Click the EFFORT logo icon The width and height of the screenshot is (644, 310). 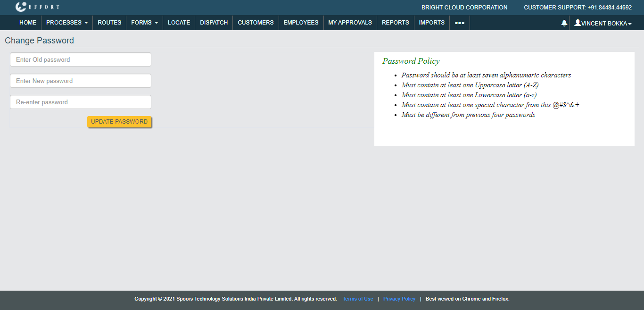pos(21,7)
